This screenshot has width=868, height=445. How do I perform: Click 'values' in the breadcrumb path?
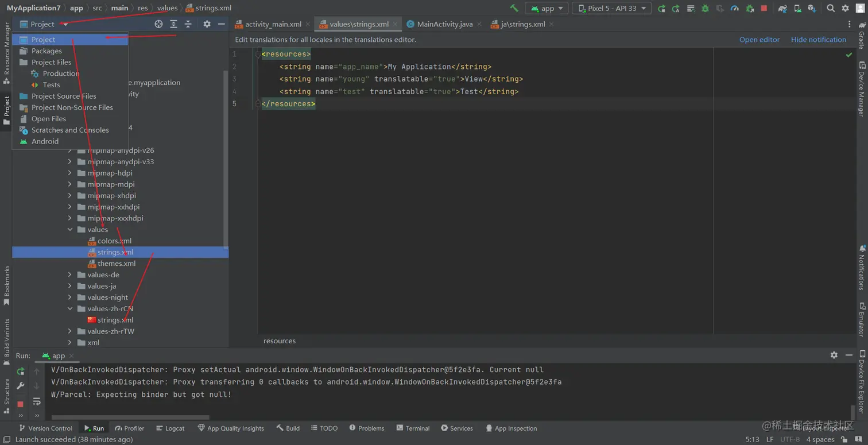167,8
